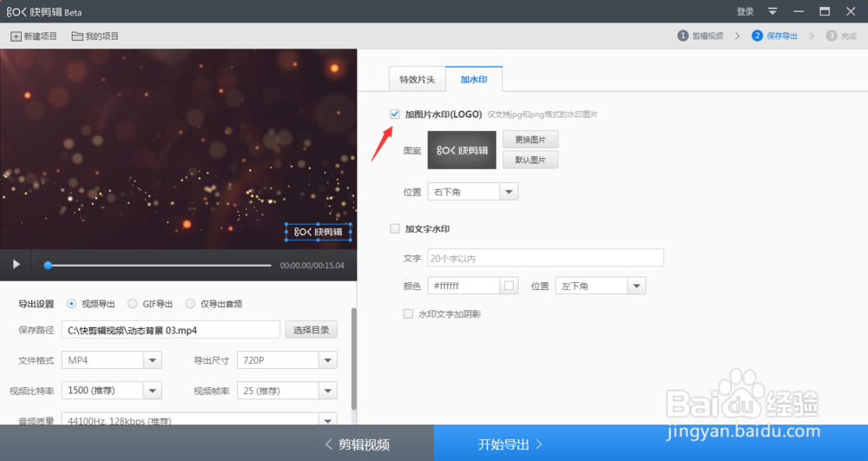Open 音频质量 44100Hz dropdown
Image resolution: width=868 pixels, height=461 pixels.
pyautogui.click(x=200, y=419)
